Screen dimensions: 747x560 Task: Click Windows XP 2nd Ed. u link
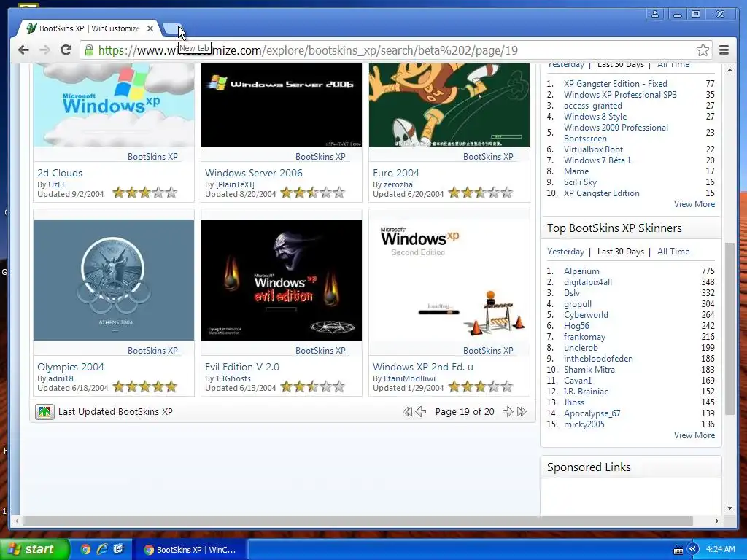point(423,367)
